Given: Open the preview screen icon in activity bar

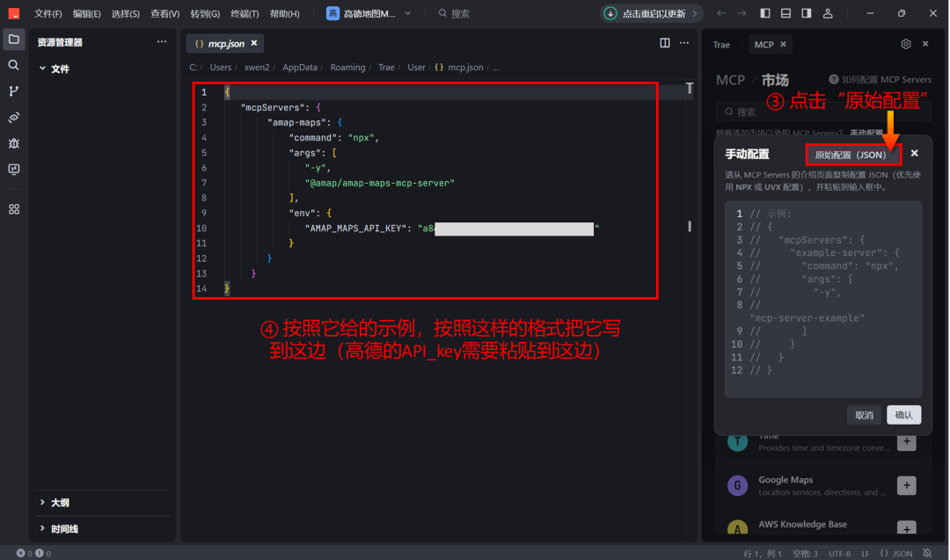Looking at the screenshot, I should coord(13,170).
